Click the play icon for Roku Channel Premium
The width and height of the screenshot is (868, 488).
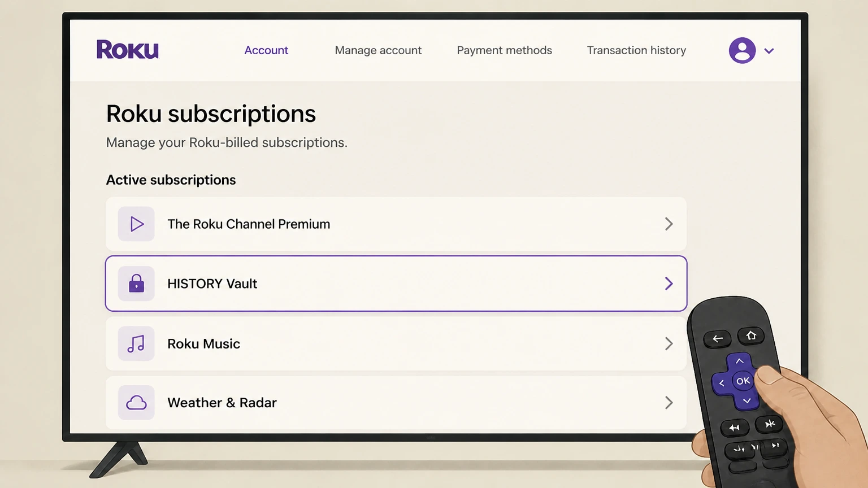[136, 224]
